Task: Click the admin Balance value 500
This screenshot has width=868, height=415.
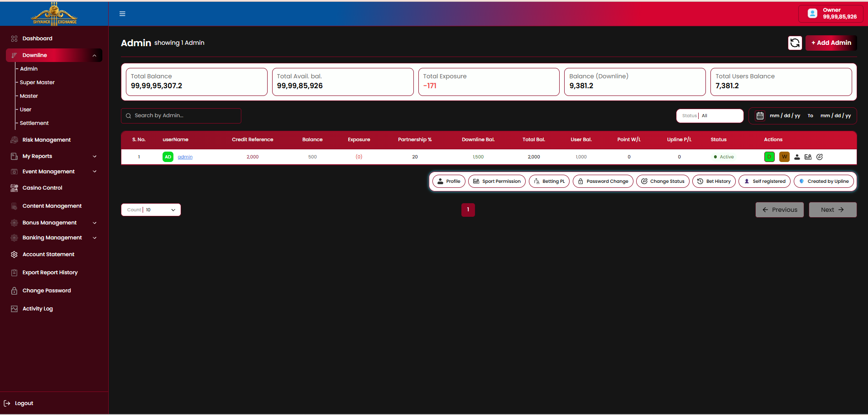Action: tap(312, 157)
